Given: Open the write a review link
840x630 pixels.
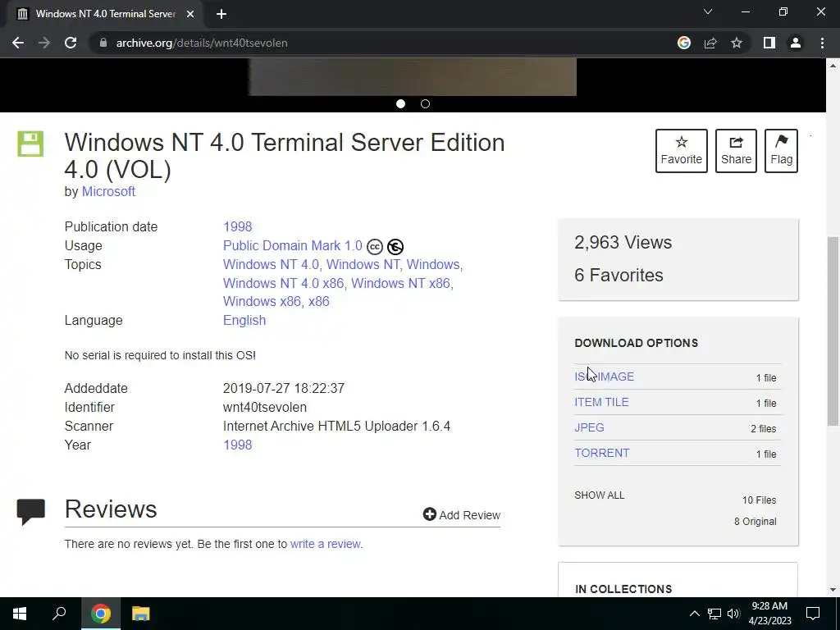Looking at the screenshot, I should point(325,544).
